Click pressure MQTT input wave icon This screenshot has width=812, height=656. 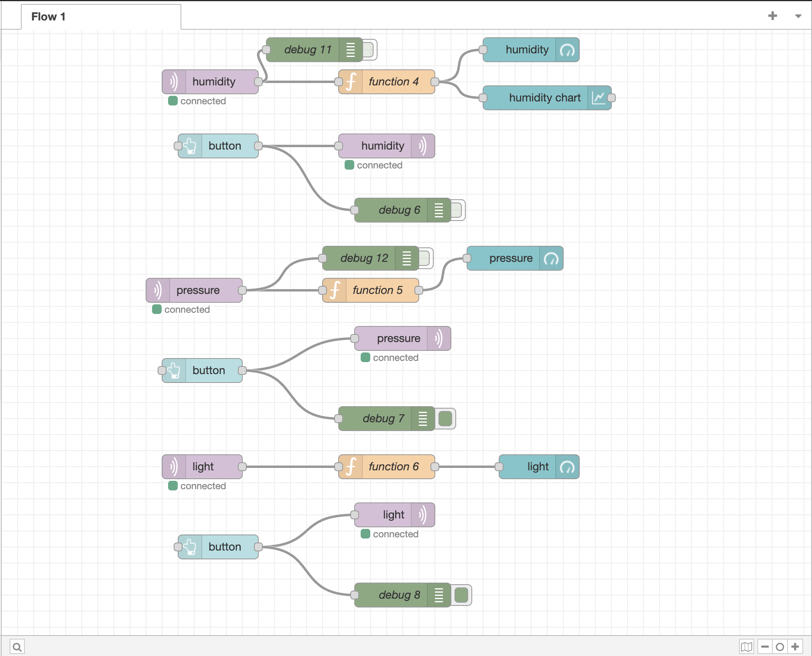tap(158, 290)
